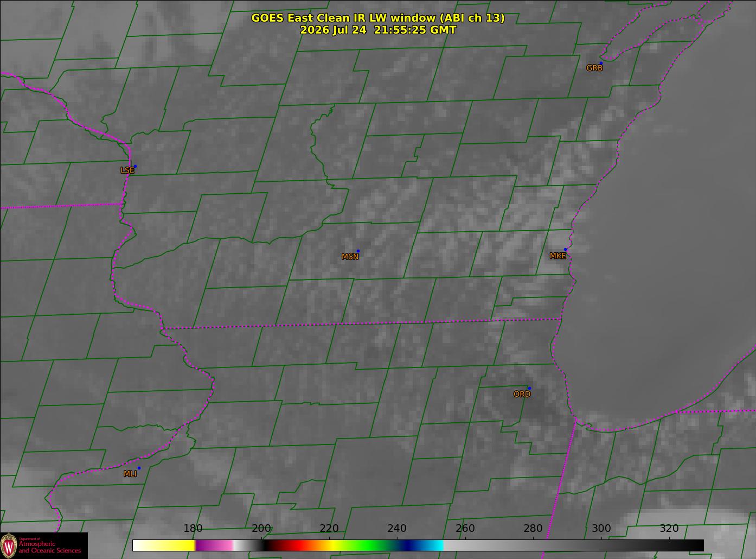Click the Atmospheric and Oceanic Sciences logo text
756x559 pixels.
50,547
